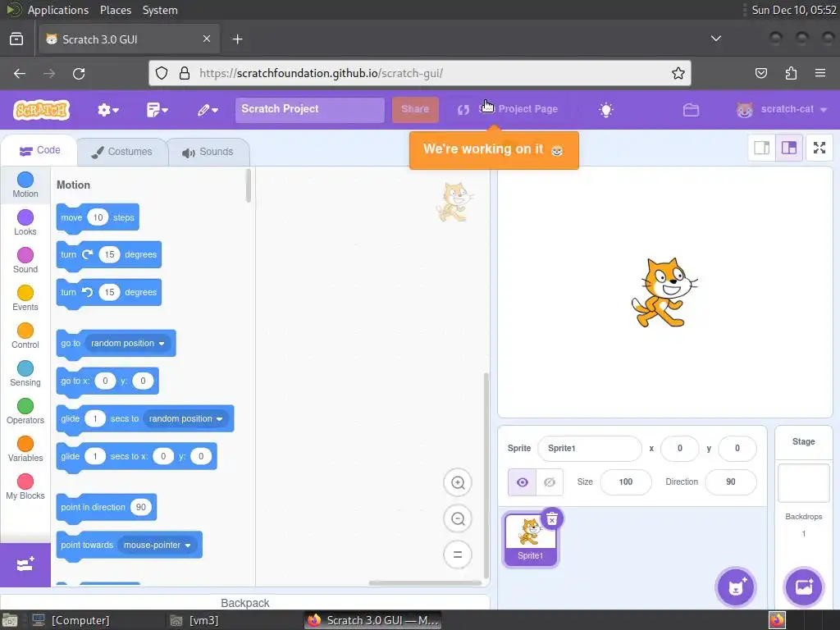Click the Scratch Project title field

(x=309, y=109)
